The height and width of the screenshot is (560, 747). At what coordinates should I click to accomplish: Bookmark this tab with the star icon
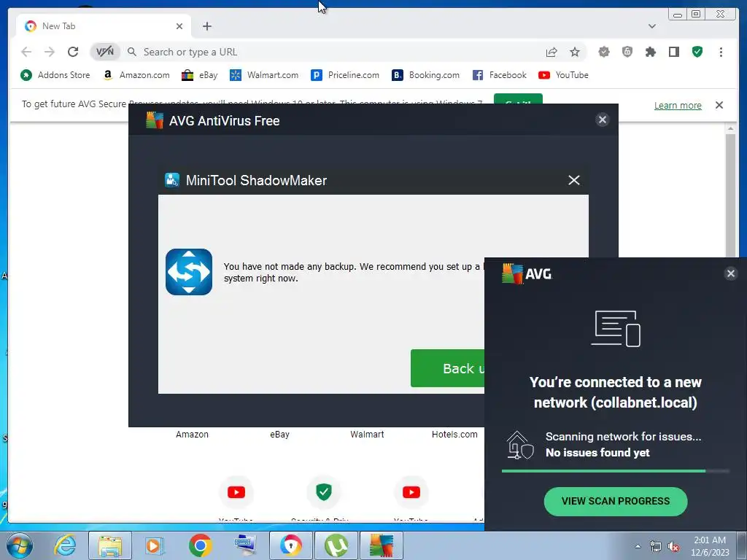(x=575, y=52)
